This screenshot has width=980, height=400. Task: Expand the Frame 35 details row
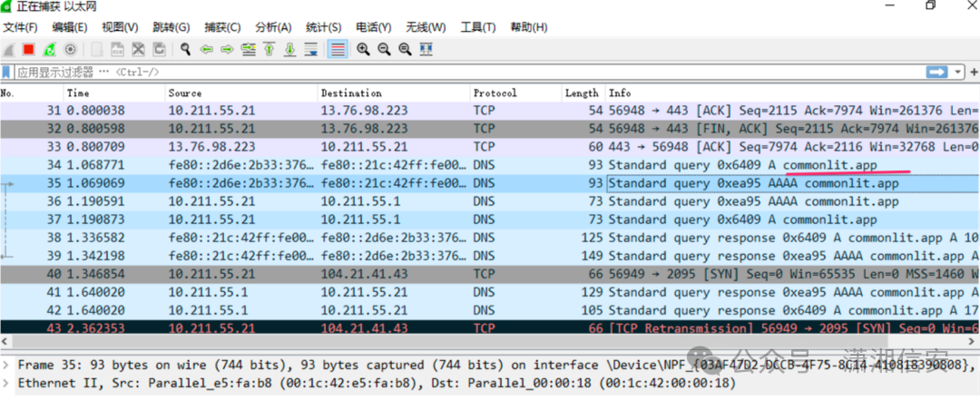[5, 365]
